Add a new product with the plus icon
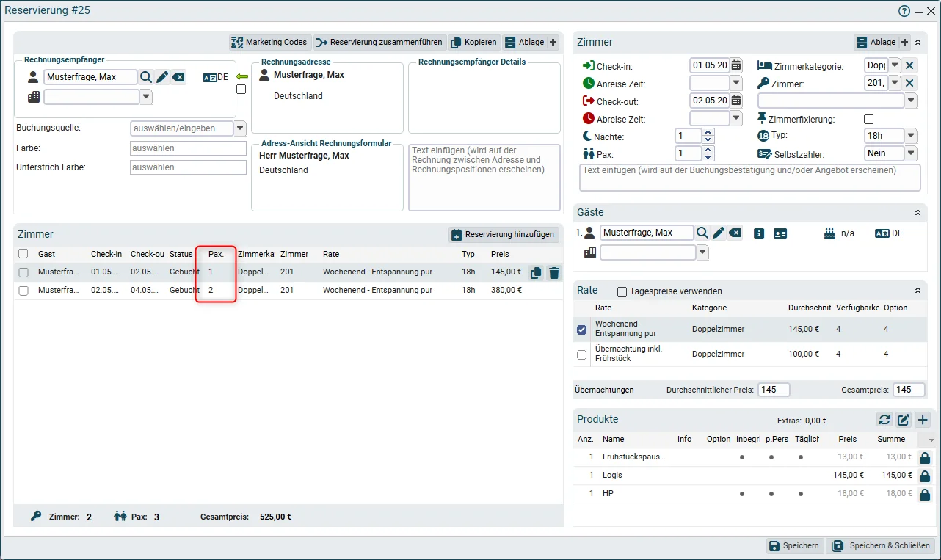941x560 pixels. [x=923, y=420]
